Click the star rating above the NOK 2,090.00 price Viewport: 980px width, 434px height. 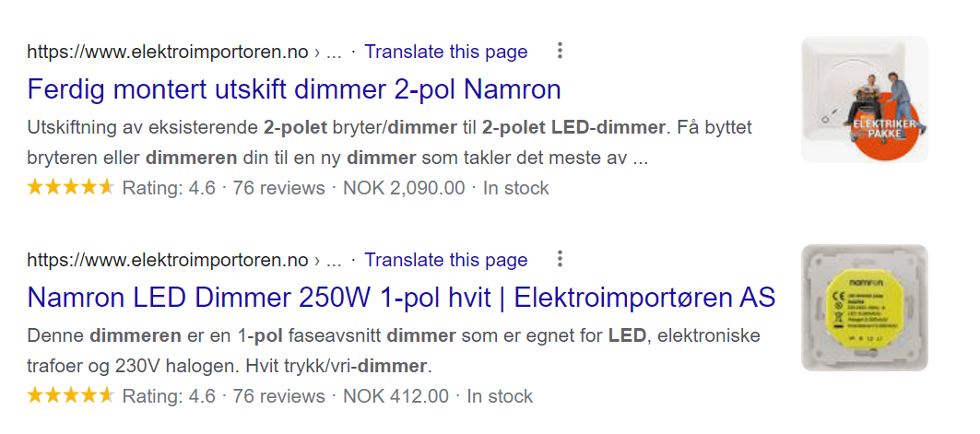point(70,188)
